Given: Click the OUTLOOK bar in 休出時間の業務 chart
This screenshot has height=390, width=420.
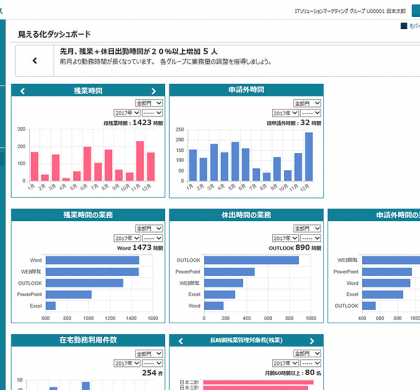Looking at the screenshot, I should 252,260.
